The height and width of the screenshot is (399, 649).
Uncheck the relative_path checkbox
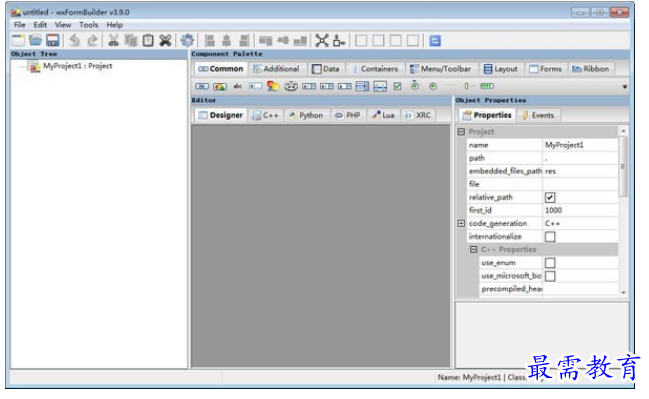click(x=550, y=197)
